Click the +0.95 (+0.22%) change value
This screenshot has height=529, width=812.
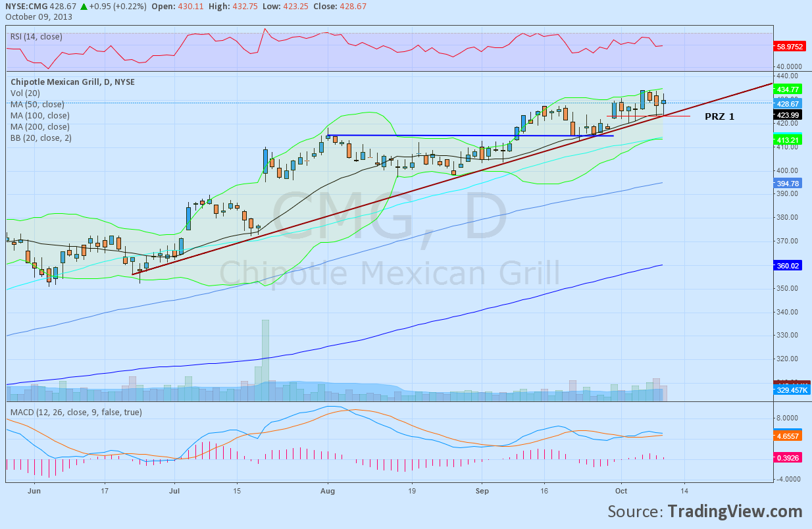118,7
